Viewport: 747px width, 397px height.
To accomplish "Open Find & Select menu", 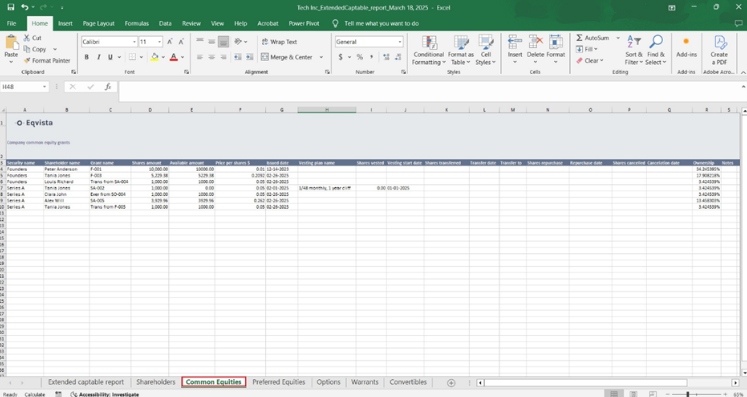I will point(656,50).
